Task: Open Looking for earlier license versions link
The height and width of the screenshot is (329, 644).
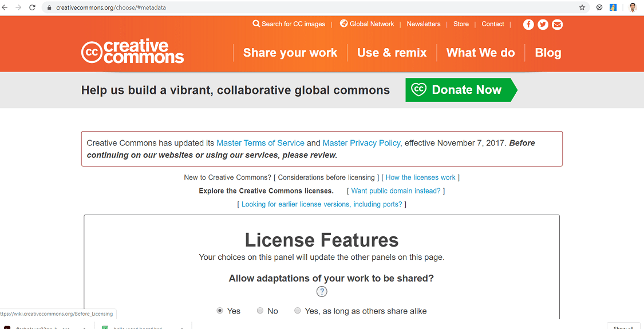Action: (322, 204)
